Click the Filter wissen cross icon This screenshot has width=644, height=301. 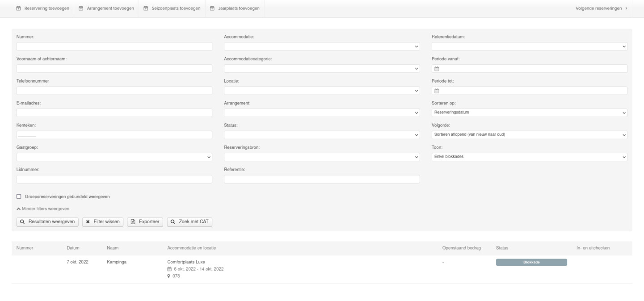tap(88, 222)
